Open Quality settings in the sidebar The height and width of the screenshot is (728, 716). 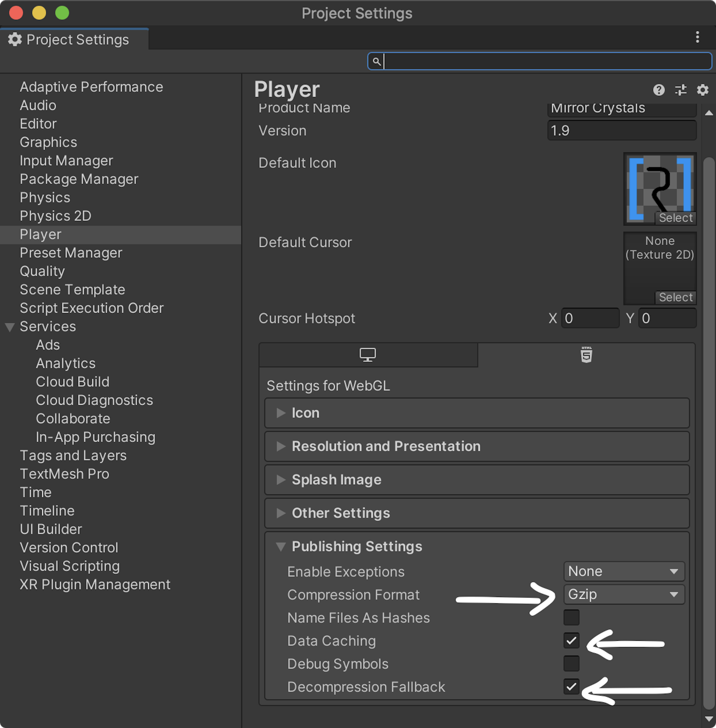[43, 271]
